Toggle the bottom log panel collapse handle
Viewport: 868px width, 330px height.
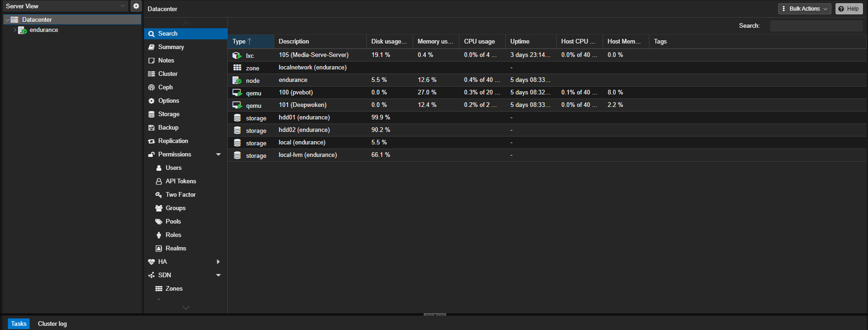point(435,315)
